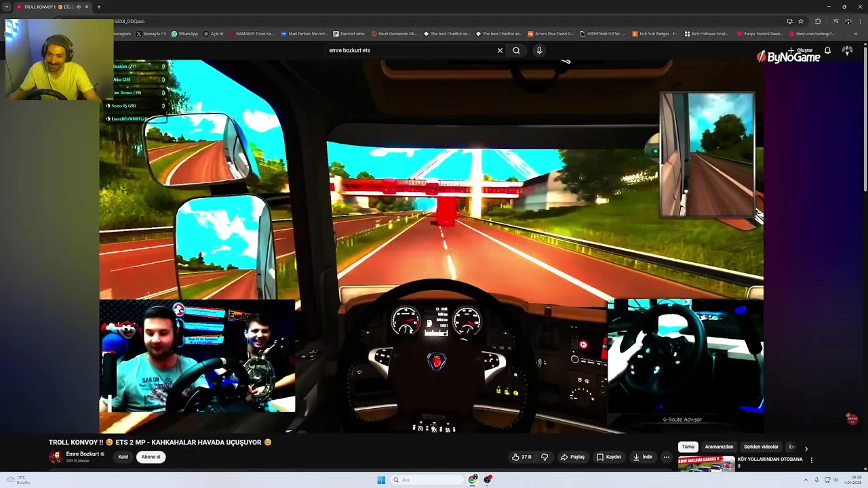Open GIPHY'deki GIF'ler bookmark

(x=603, y=34)
